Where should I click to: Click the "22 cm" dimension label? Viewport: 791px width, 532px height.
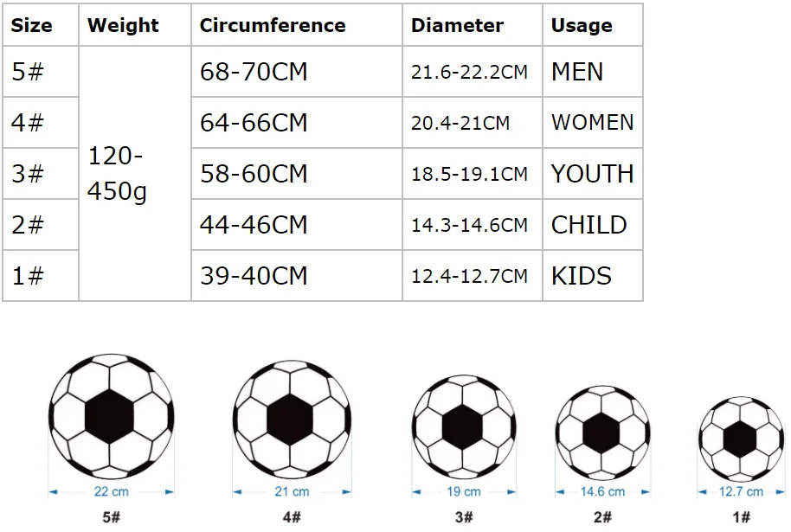(111, 492)
